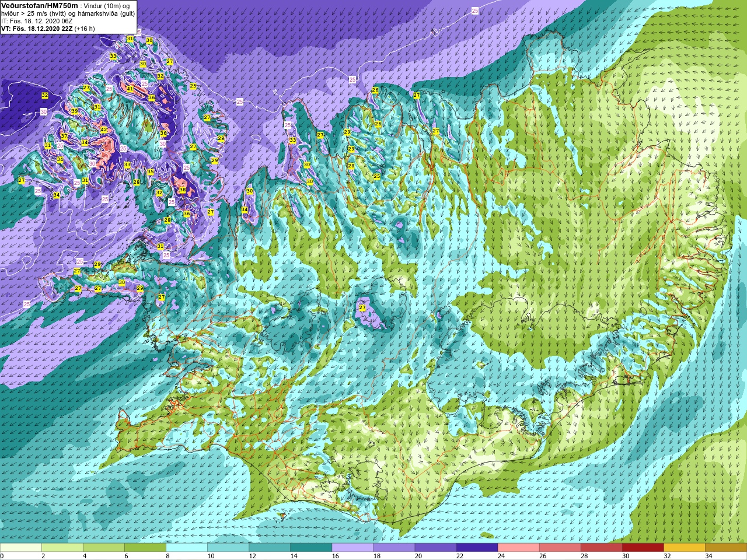Pick the pale lavender 16–18 legend swatch
This screenshot has width=747, height=560.
tap(352, 548)
